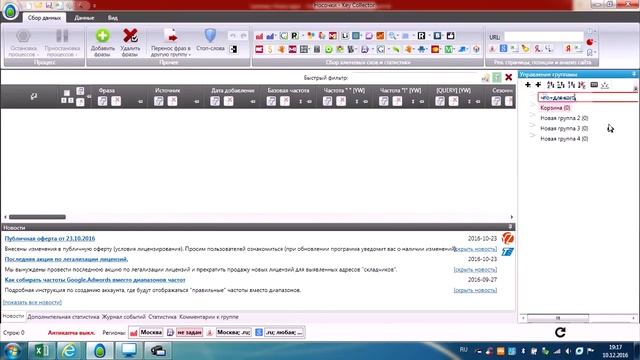The image size is (640, 360).
Task: Select Новая группа 4 (0) in groups tree
Action: (x=564, y=139)
